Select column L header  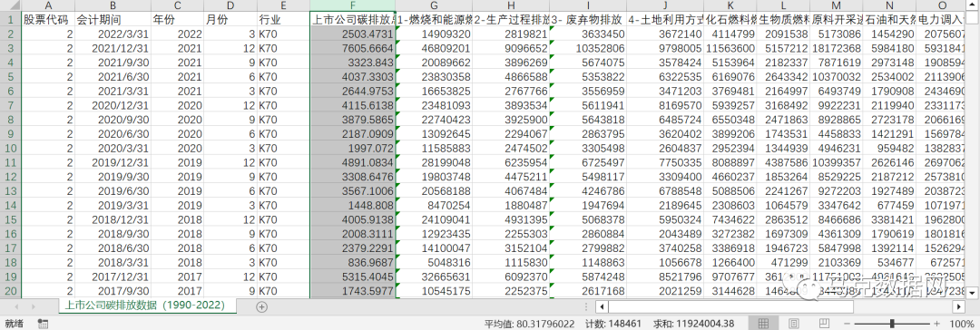784,5
